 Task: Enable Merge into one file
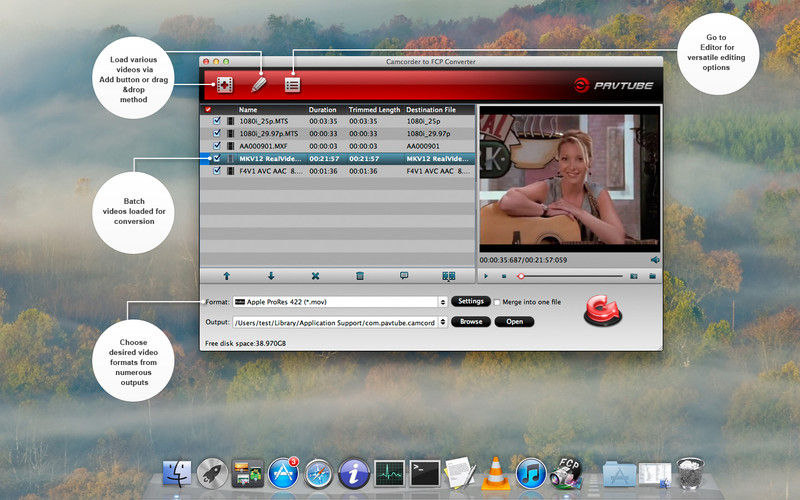click(x=497, y=302)
